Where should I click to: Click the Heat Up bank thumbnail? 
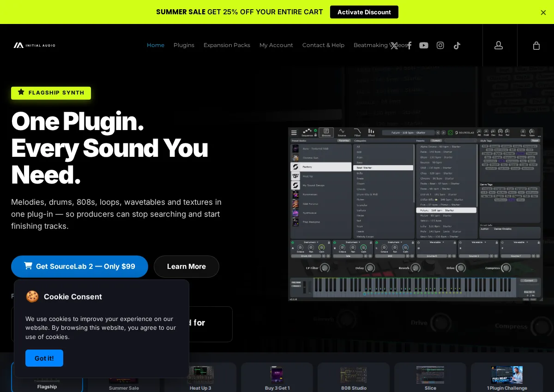click(x=295, y=176)
